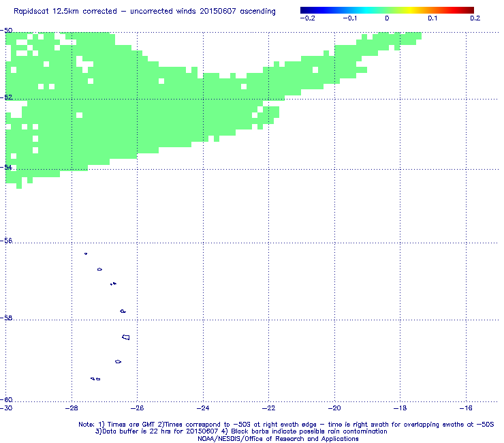Screen dimensions: 504x443
Task: Click the -24 longitude axis label
Action: coord(203,408)
